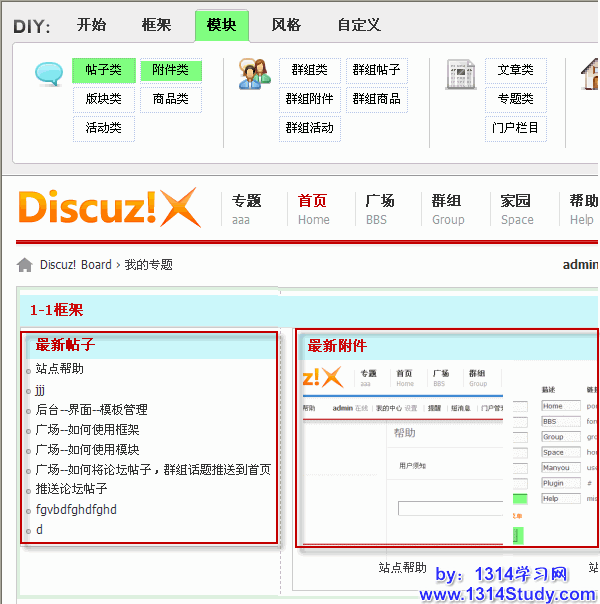Screen dimensions: 600x604
Task: Open the 自定义 tab
Action: [x=359, y=25]
